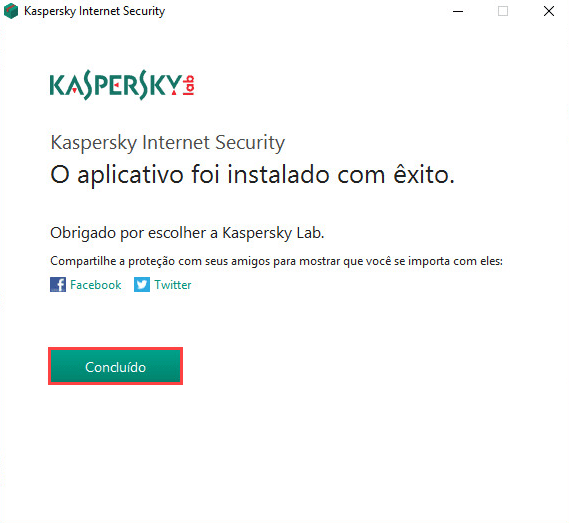Minimize the Kaspersky installer window
This screenshot has width=569, height=523.
click(458, 11)
